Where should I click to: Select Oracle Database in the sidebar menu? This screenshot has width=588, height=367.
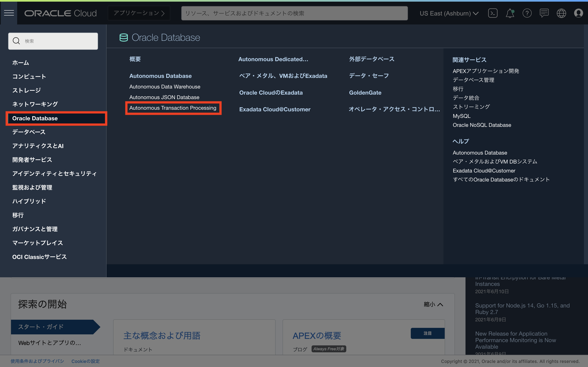[35, 118]
